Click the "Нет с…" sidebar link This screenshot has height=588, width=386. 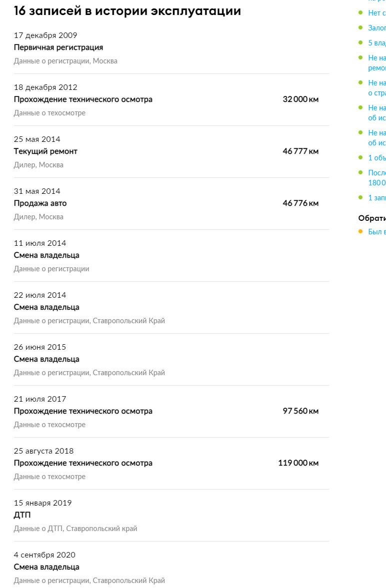pos(376,13)
